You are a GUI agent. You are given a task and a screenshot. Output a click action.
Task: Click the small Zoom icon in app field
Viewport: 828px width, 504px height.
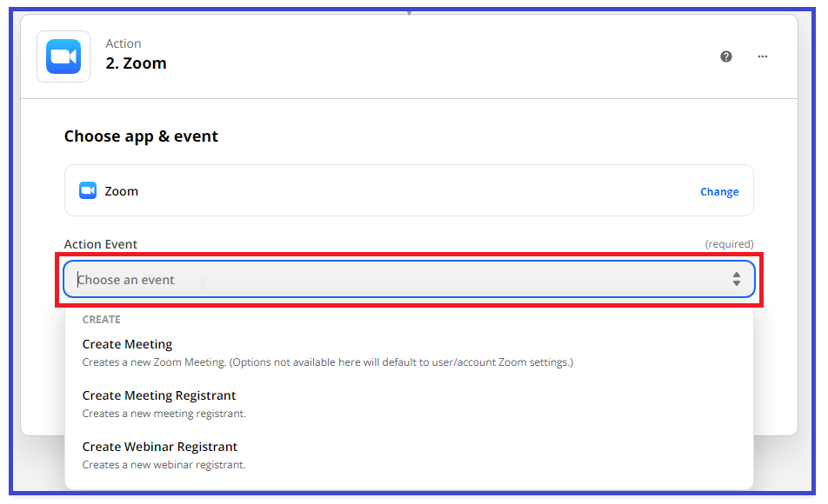tap(88, 190)
